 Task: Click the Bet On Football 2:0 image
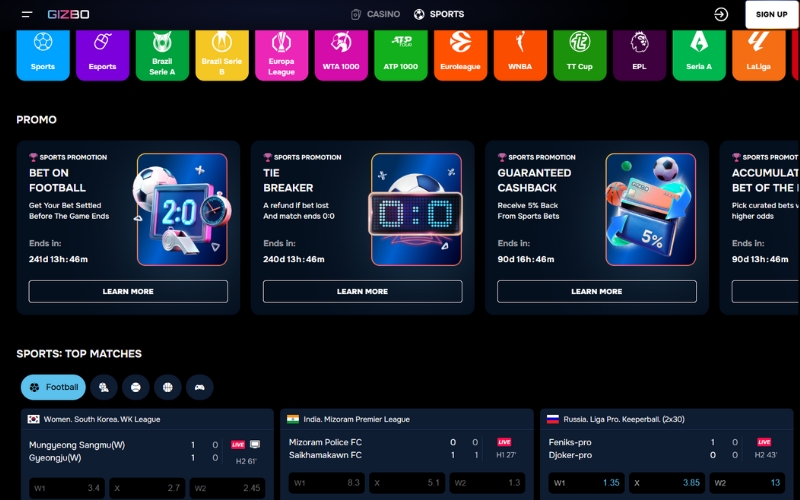click(x=182, y=209)
